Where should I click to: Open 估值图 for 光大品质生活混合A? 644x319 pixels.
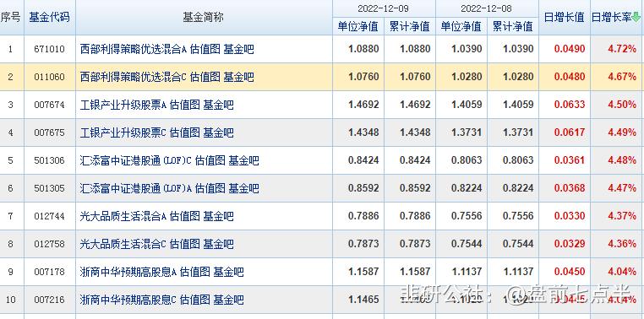[x=185, y=216]
